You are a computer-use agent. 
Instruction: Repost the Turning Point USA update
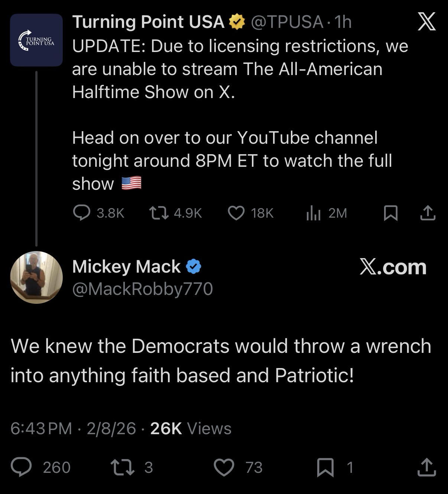pos(159,213)
